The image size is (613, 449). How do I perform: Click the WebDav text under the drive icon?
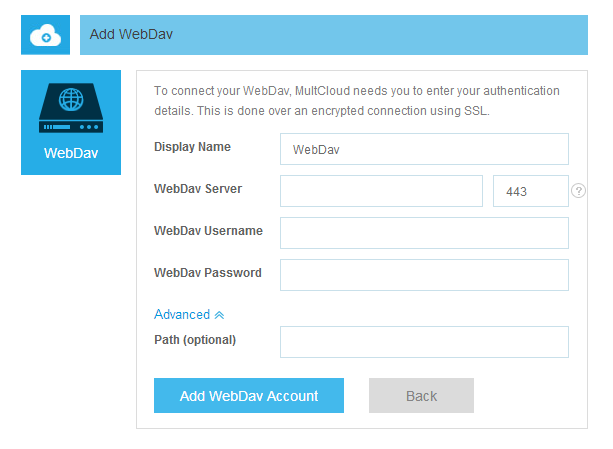(71, 154)
